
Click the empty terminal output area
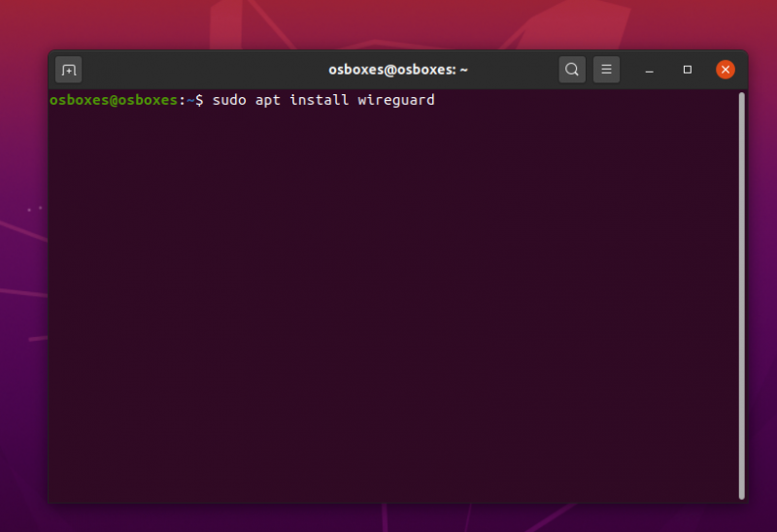pyautogui.click(x=388, y=311)
